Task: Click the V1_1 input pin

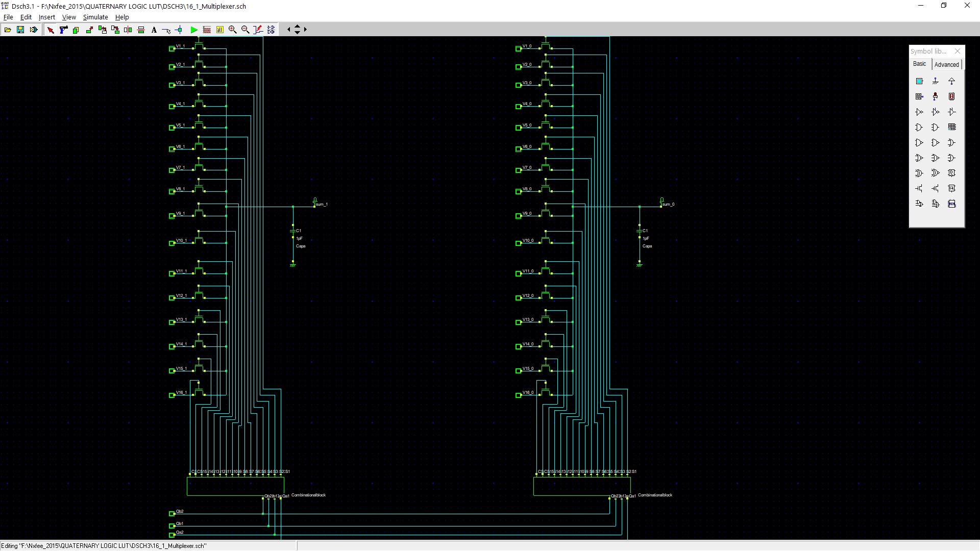Action: 172,48
